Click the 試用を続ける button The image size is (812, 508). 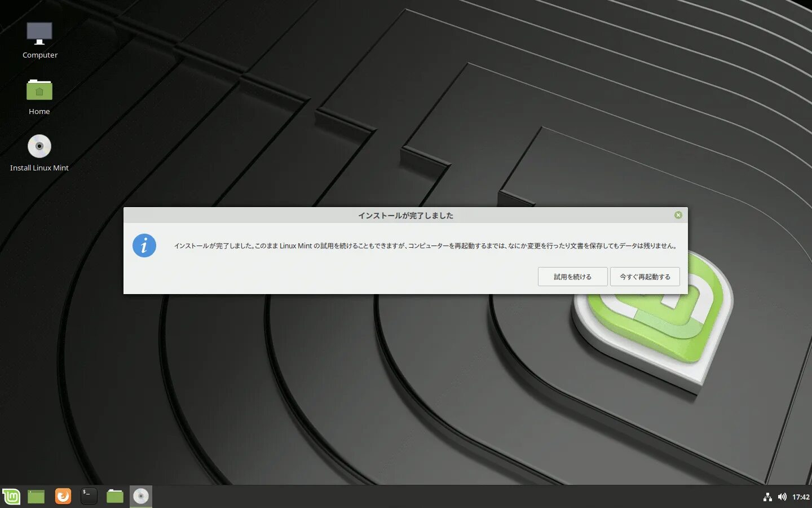coord(572,277)
